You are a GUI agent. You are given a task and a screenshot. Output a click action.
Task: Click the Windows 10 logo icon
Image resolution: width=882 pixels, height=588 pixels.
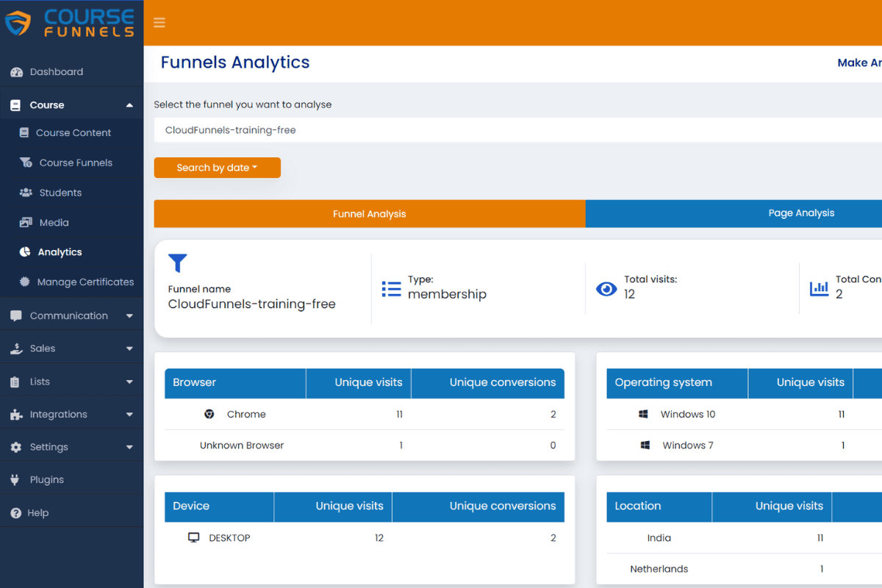(x=643, y=415)
